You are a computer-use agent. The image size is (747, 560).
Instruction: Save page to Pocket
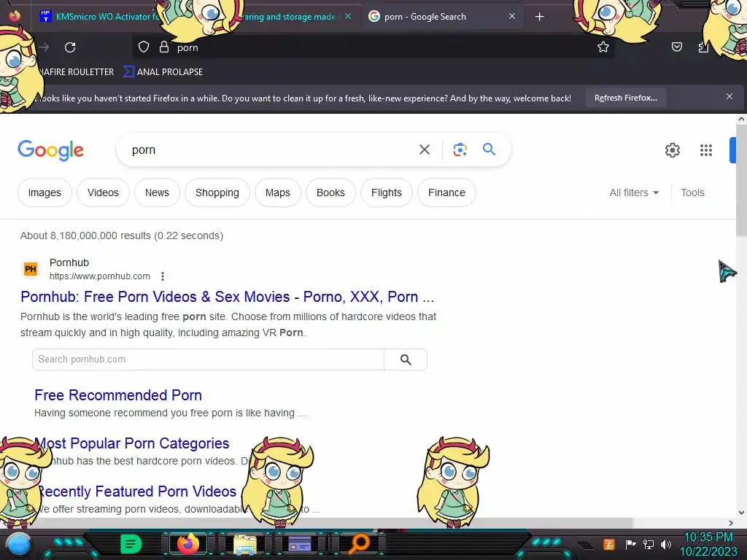[676, 47]
